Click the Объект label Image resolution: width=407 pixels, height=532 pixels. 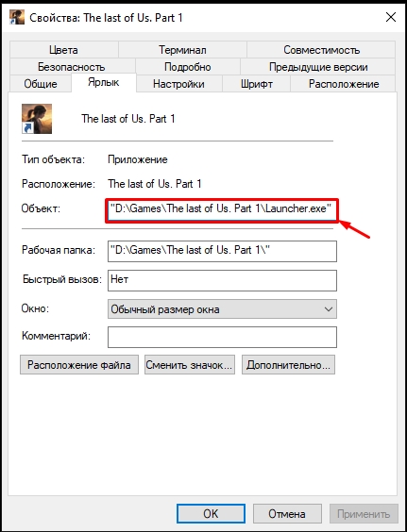click(x=41, y=208)
